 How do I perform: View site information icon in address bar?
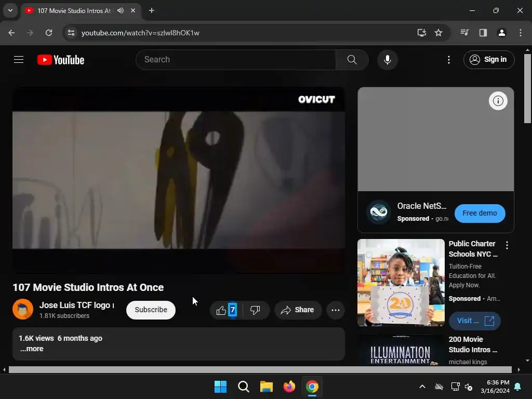[71, 33]
